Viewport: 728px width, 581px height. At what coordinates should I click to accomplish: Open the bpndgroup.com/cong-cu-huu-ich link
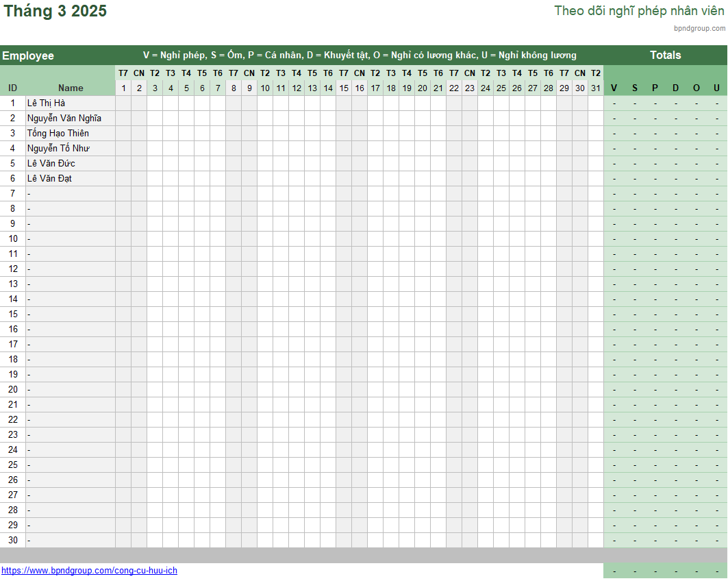89,571
